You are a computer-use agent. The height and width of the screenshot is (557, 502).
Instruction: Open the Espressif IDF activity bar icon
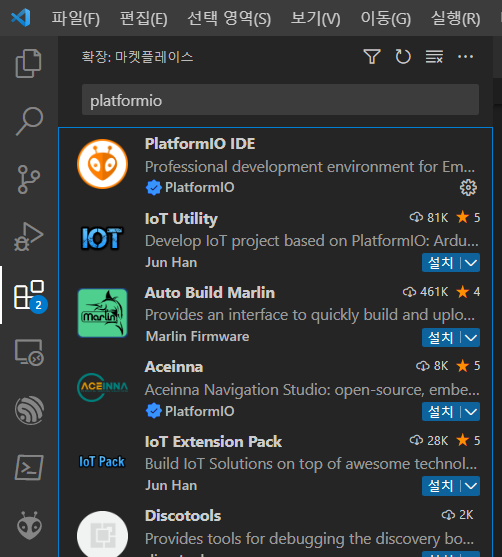tap(29, 410)
